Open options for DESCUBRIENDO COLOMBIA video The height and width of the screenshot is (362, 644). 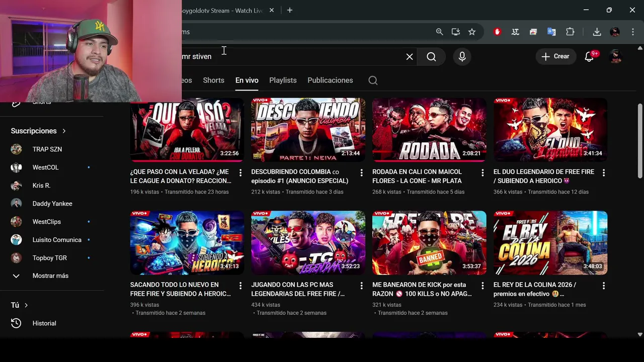[x=361, y=172]
